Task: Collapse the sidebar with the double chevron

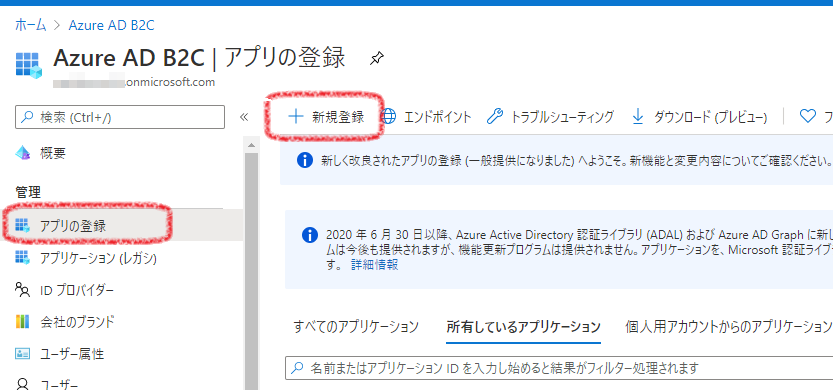Action: point(244,117)
